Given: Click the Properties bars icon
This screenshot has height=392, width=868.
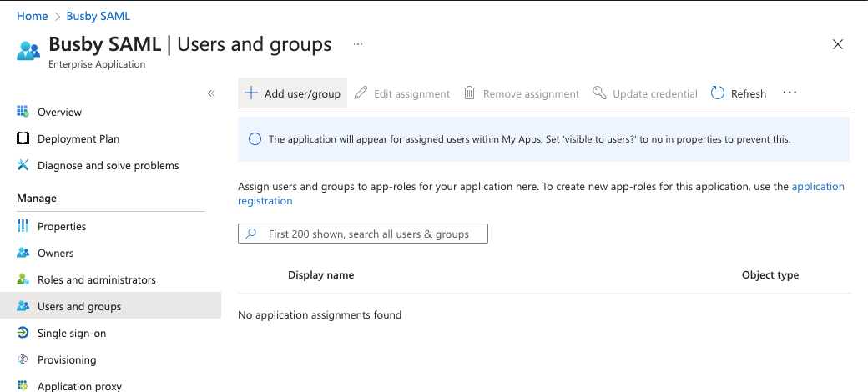Looking at the screenshot, I should click(x=23, y=225).
